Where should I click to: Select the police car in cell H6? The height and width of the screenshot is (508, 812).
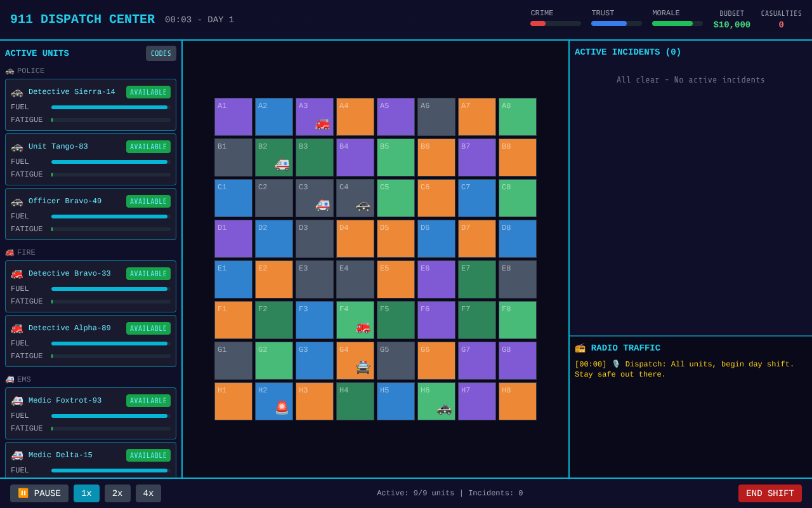444,408
